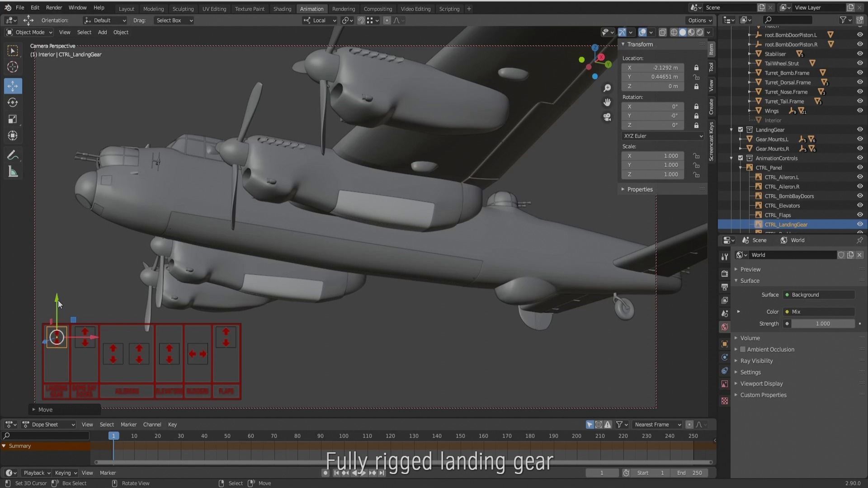The image size is (868, 488).
Task: Adjust the world Strength slider
Action: 822,324
